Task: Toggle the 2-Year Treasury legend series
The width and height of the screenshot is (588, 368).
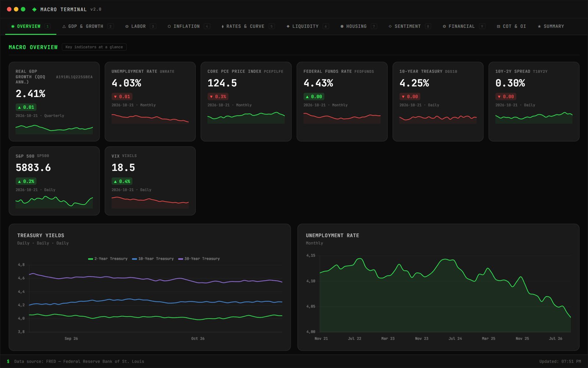Action: [x=108, y=259]
